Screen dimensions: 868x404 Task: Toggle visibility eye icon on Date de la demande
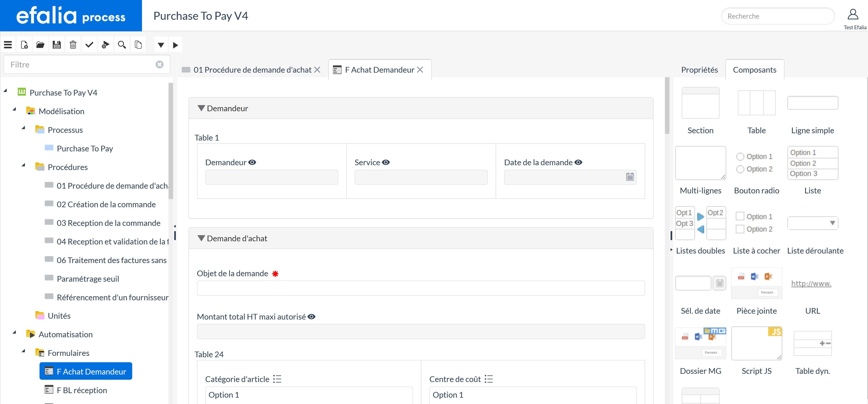tap(579, 162)
